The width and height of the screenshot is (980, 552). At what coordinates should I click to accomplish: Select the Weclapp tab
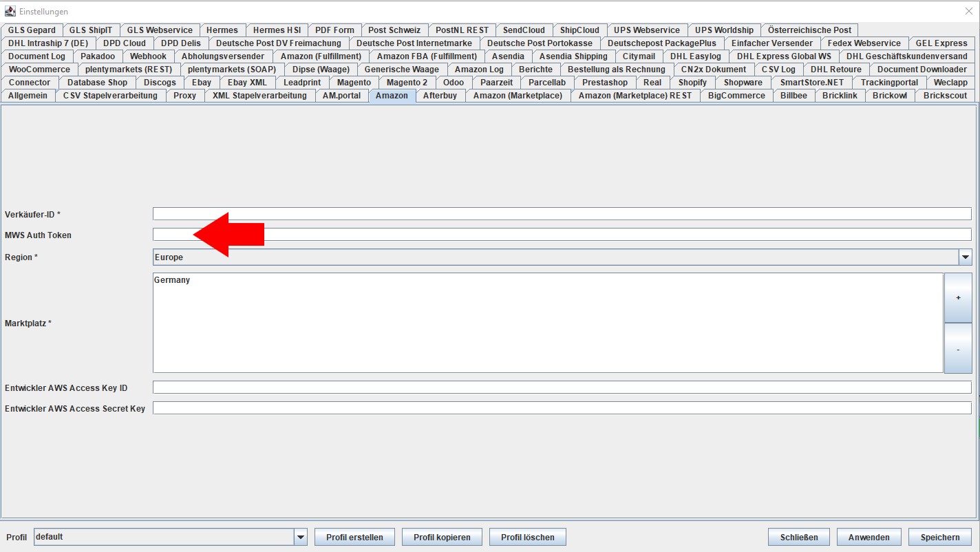[950, 82]
